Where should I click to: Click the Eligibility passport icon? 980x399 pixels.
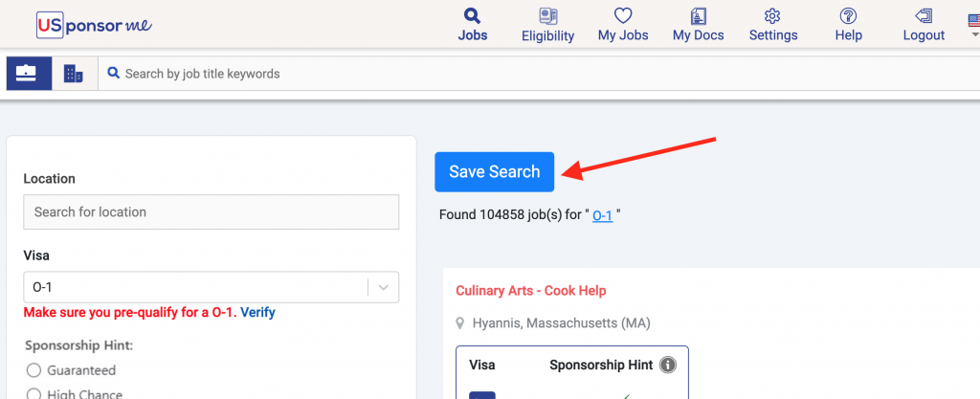547,15
